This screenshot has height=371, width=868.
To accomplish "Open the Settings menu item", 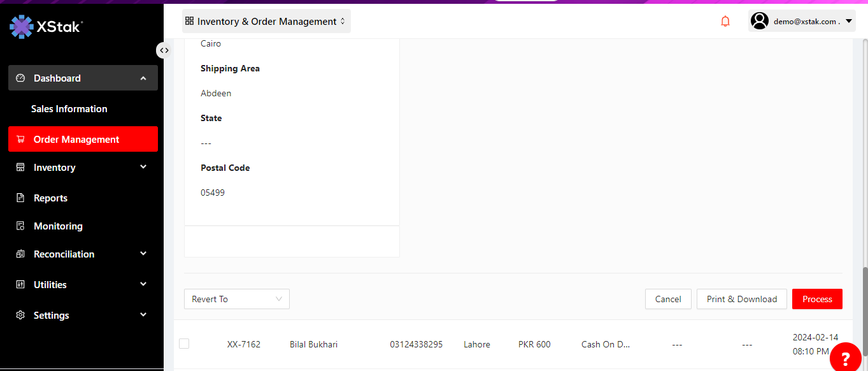I will point(51,316).
